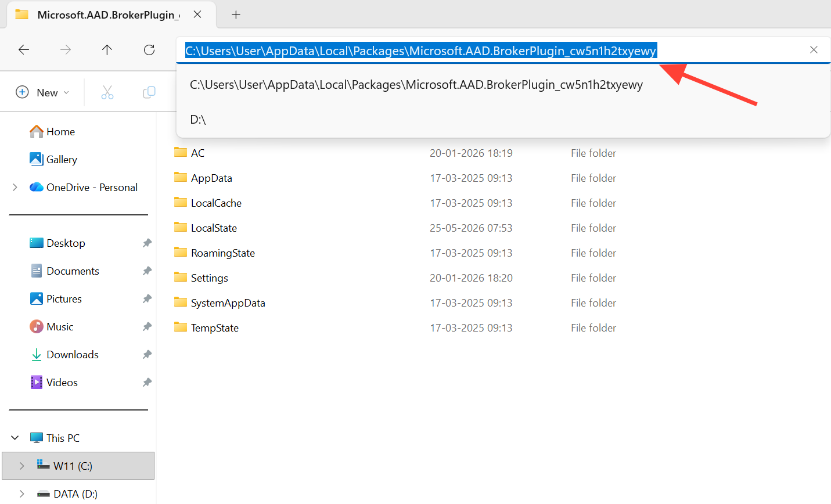The width and height of the screenshot is (831, 504).
Task: Choose the D:\ address suggestion
Action: pyautogui.click(x=198, y=120)
